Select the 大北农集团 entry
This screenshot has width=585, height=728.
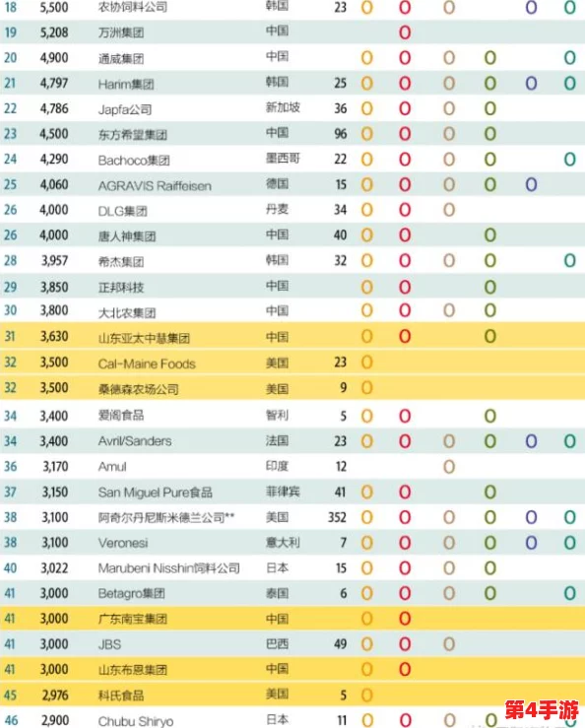[x=127, y=313]
